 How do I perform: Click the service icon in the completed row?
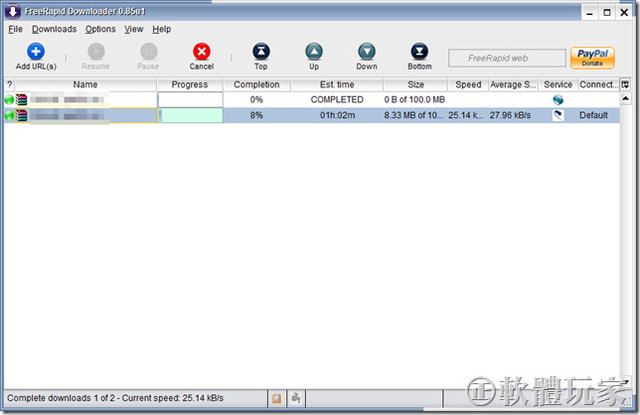pyautogui.click(x=558, y=100)
